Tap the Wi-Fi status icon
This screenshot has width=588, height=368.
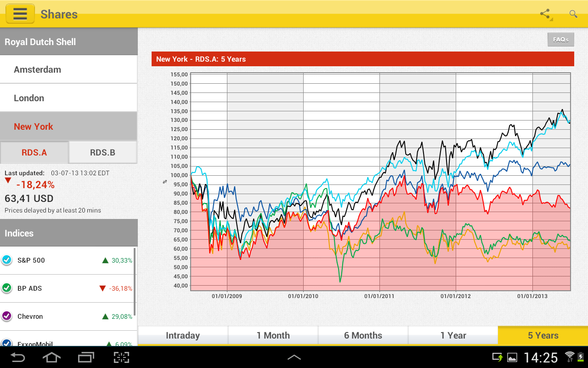pyautogui.click(x=570, y=356)
